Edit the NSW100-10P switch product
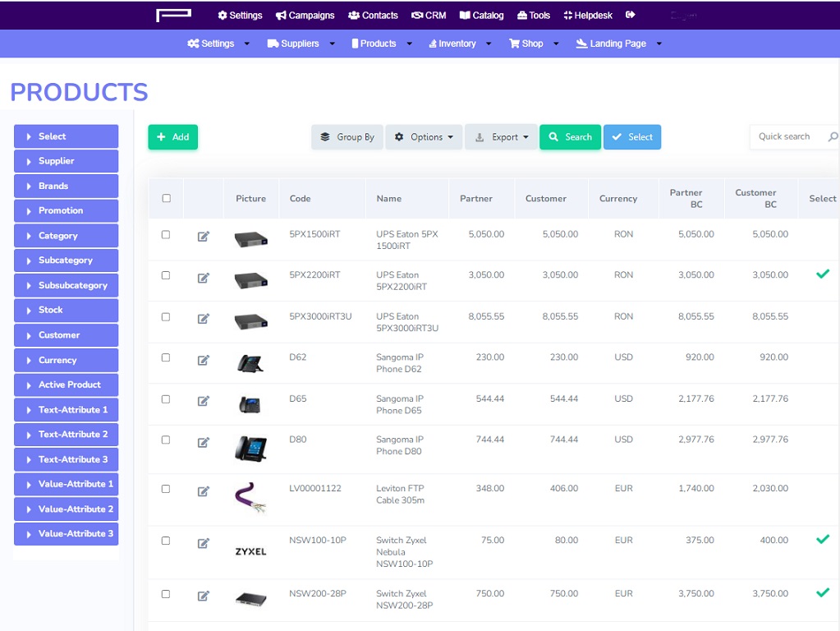Image resolution: width=840 pixels, height=631 pixels. 203,544
